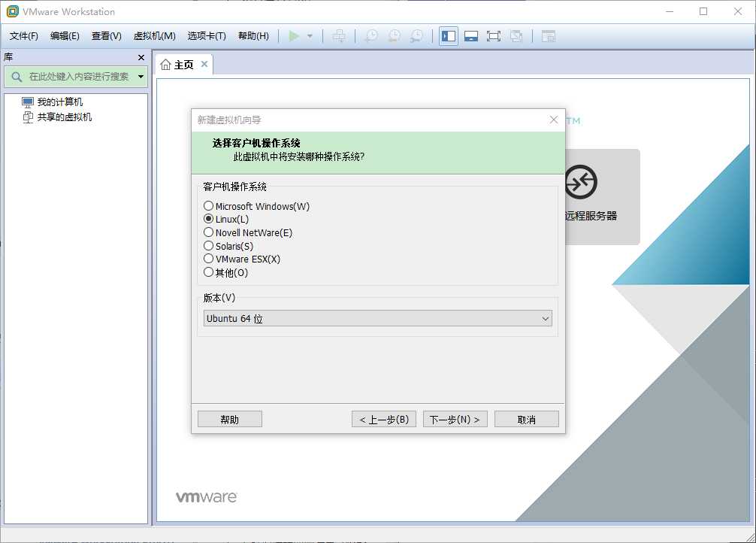
Task: Open the 编辑(E) menu
Action: point(65,36)
